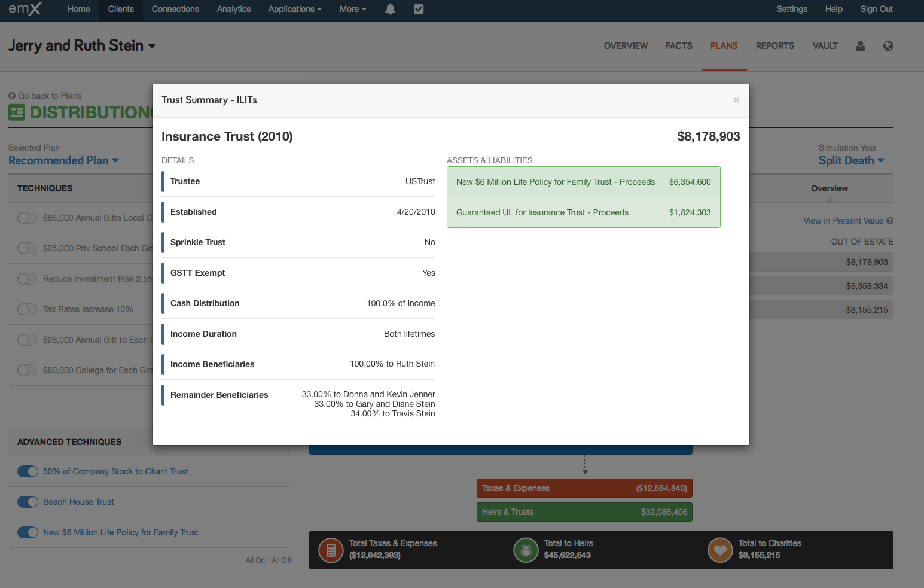Viewport: 924px width, 588px height.
Task: Open the user profile icon
Action: pyautogui.click(x=861, y=46)
